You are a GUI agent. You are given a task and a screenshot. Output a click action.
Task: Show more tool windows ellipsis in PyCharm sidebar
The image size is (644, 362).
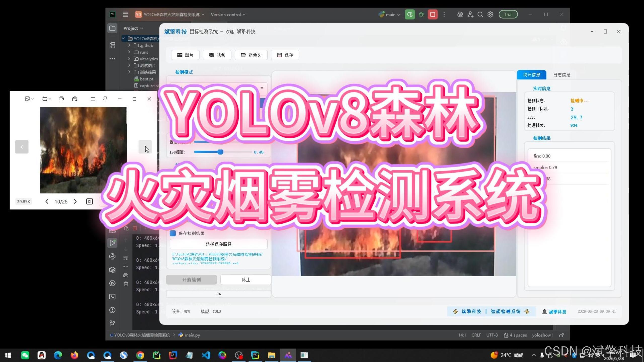[112, 59]
